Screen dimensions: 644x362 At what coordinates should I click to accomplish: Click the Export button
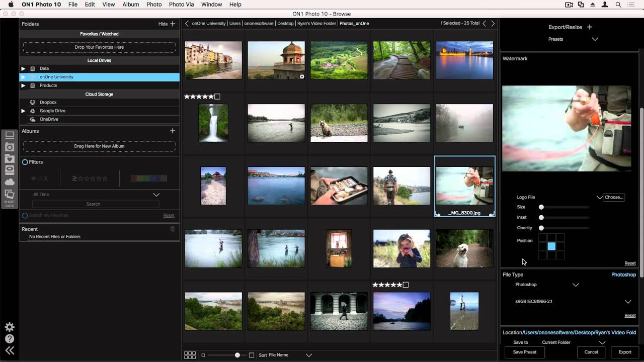point(625,352)
